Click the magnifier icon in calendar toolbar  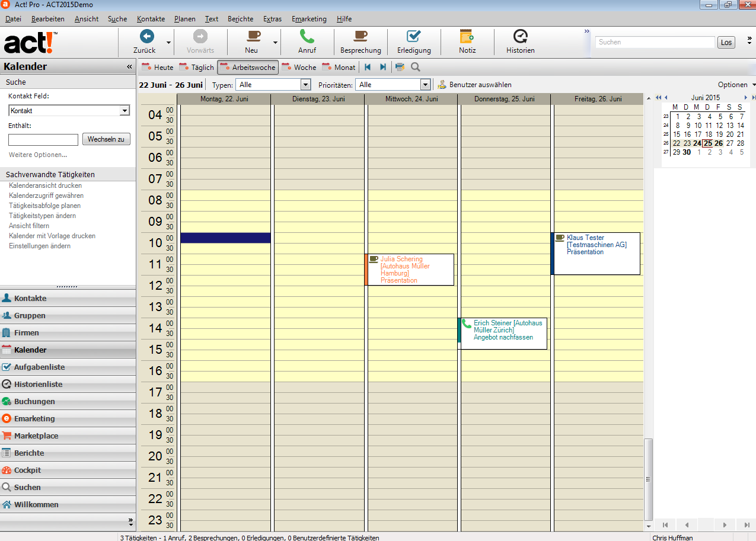click(415, 67)
